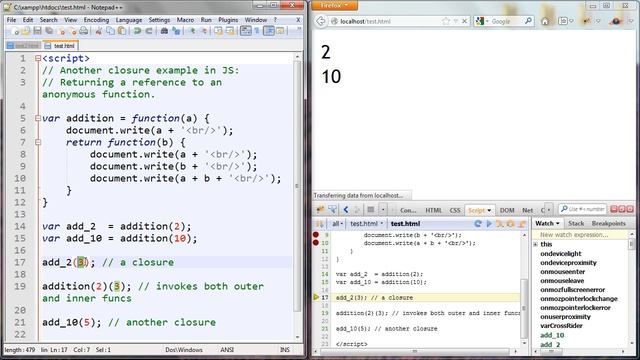The width and height of the screenshot is (640, 360).
Task: Open the test.html script location dropdown
Action: pos(367,224)
